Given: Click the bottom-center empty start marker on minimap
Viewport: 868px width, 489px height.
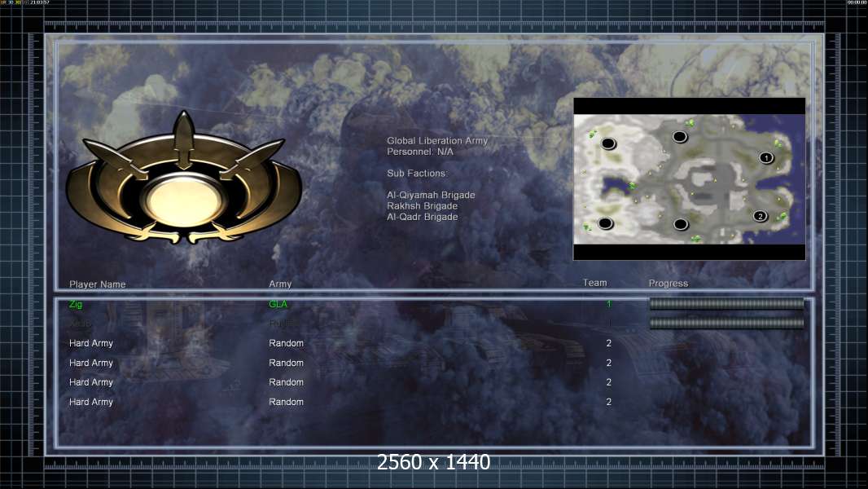Looking at the screenshot, I should pos(681,224).
